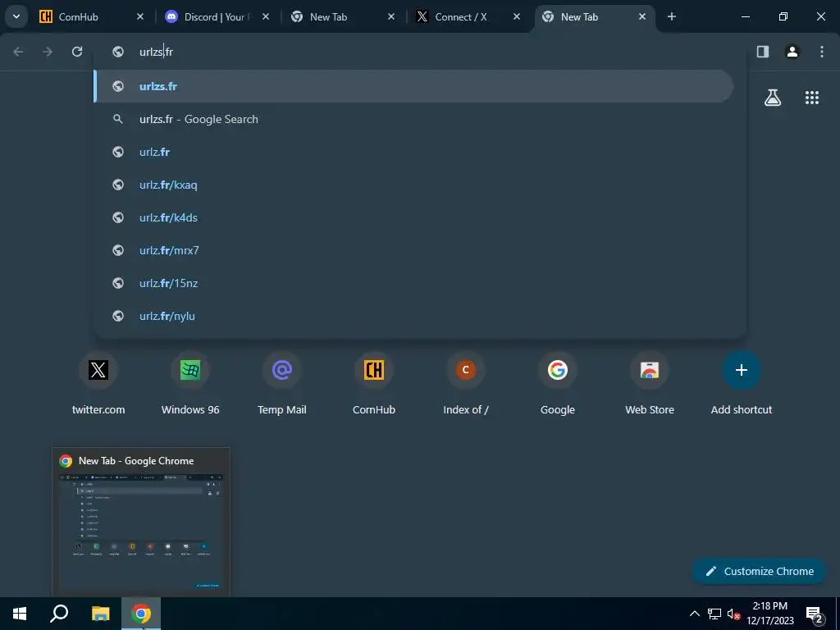Open the Google shortcut tile
This screenshot has height=630, width=840.
point(558,383)
